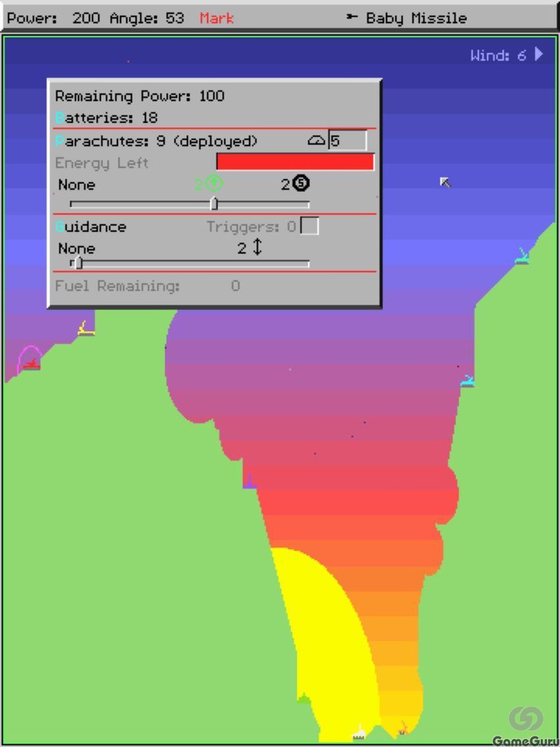Click the cyan tank on right cliff edge

(468, 381)
